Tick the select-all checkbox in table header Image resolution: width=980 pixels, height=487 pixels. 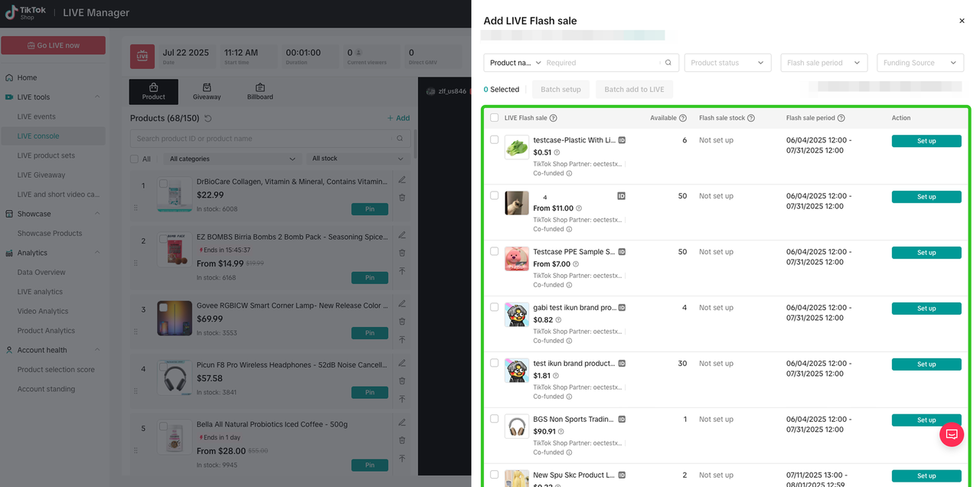coord(495,118)
